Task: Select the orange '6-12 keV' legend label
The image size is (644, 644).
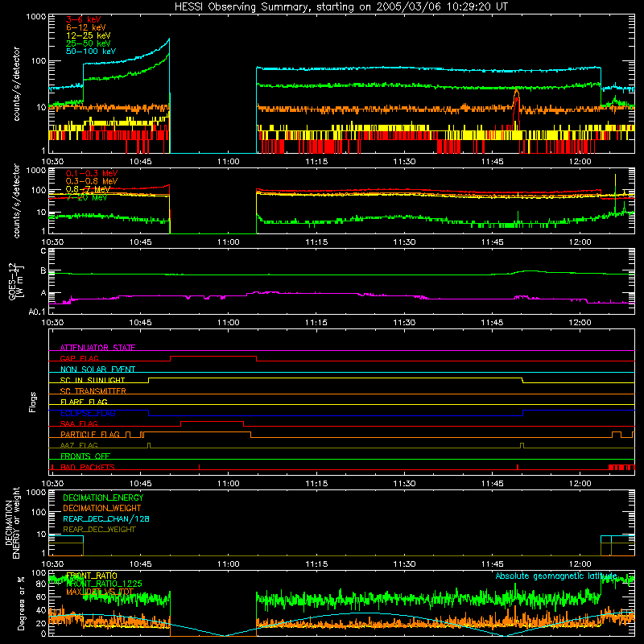Action: (86, 27)
